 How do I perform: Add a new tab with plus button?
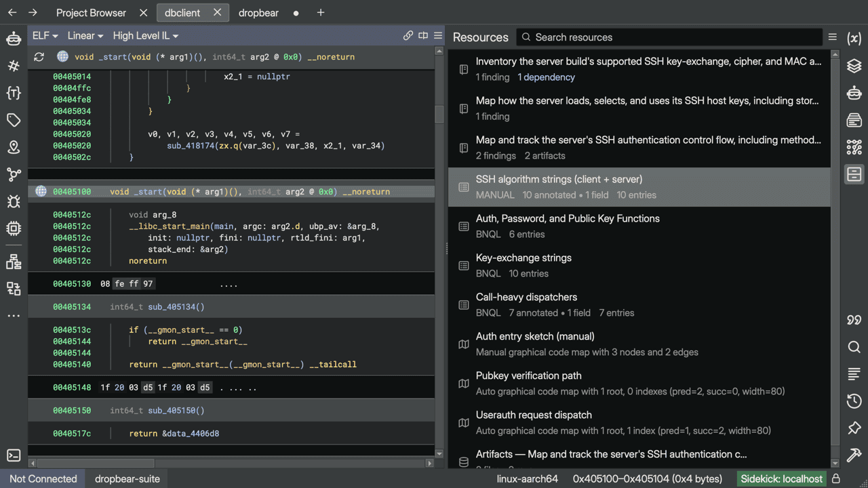point(321,12)
